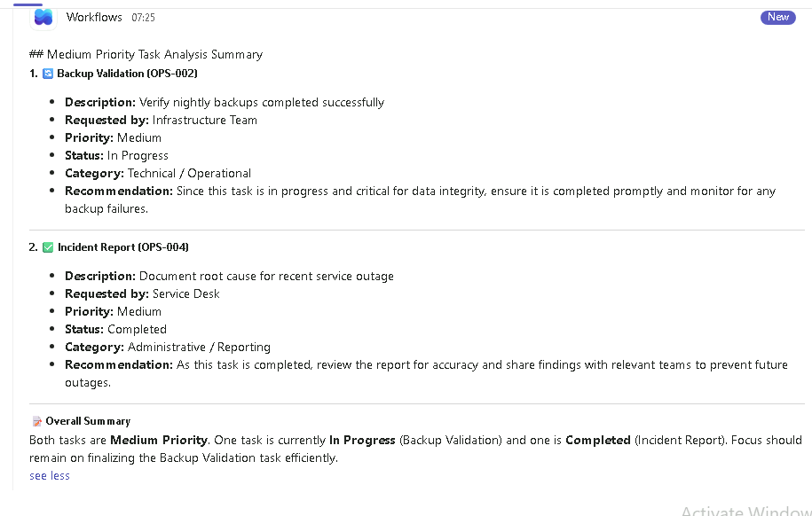Click the Workflows sender name

click(x=94, y=17)
